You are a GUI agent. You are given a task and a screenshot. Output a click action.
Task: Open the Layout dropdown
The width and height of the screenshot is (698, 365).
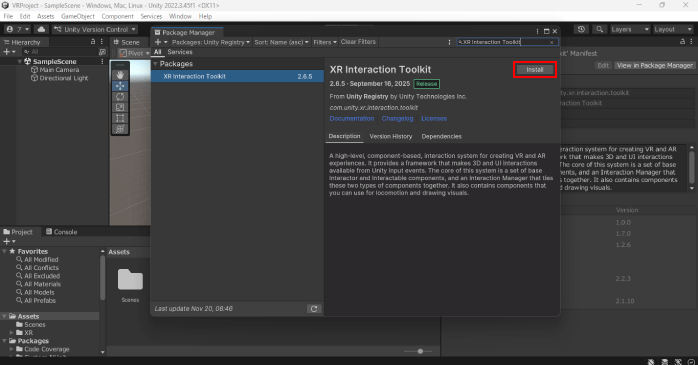click(x=673, y=29)
